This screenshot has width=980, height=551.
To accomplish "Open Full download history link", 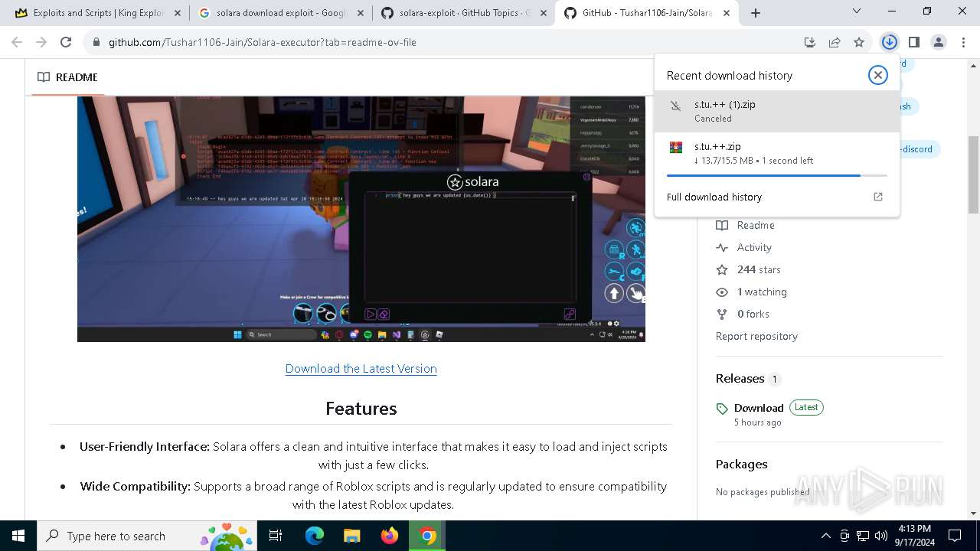I will point(714,197).
